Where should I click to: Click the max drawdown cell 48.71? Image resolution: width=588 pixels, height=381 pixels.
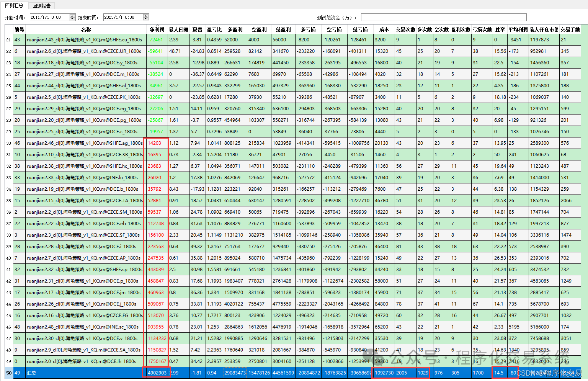click(x=179, y=51)
